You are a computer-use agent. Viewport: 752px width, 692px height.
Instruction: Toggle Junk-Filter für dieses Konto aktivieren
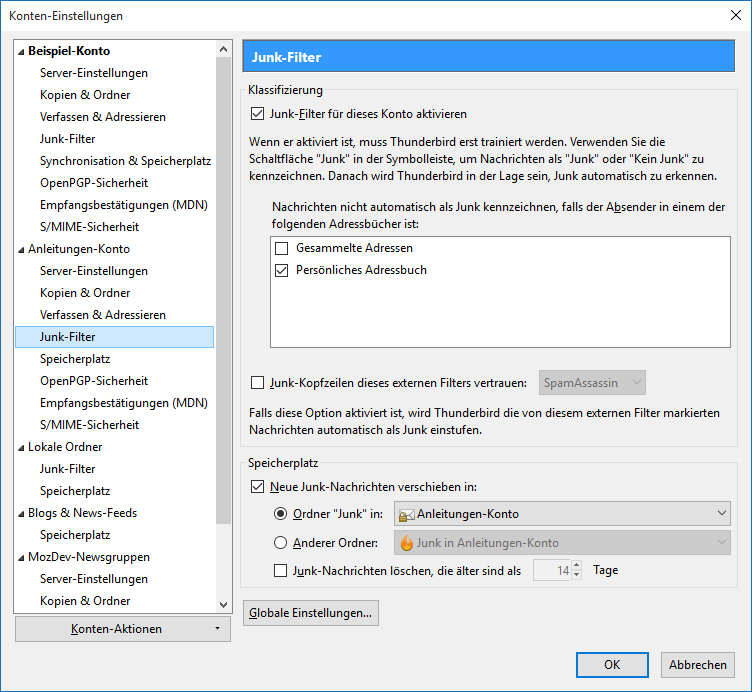[258, 114]
